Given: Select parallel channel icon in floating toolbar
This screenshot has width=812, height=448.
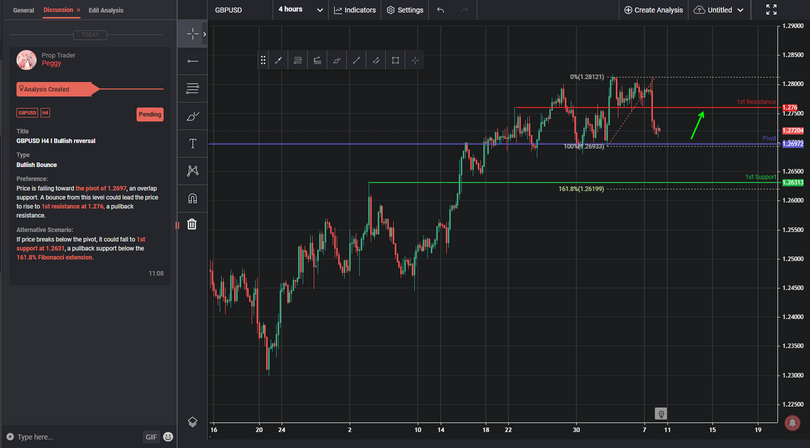Looking at the screenshot, I should pyautogui.click(x=376, y=61).
